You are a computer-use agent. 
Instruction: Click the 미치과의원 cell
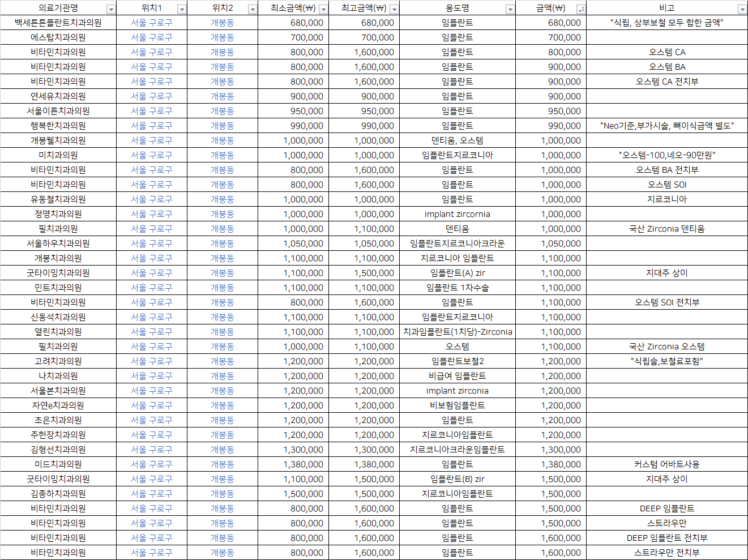[58, 155]
